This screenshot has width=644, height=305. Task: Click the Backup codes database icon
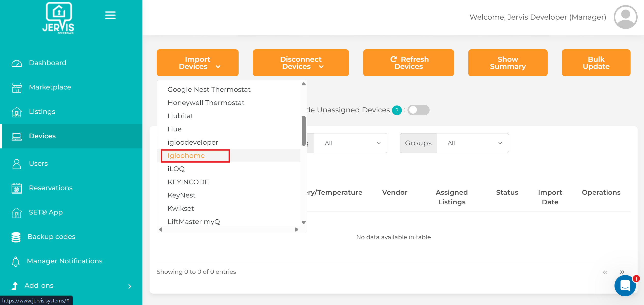[16, 237]
